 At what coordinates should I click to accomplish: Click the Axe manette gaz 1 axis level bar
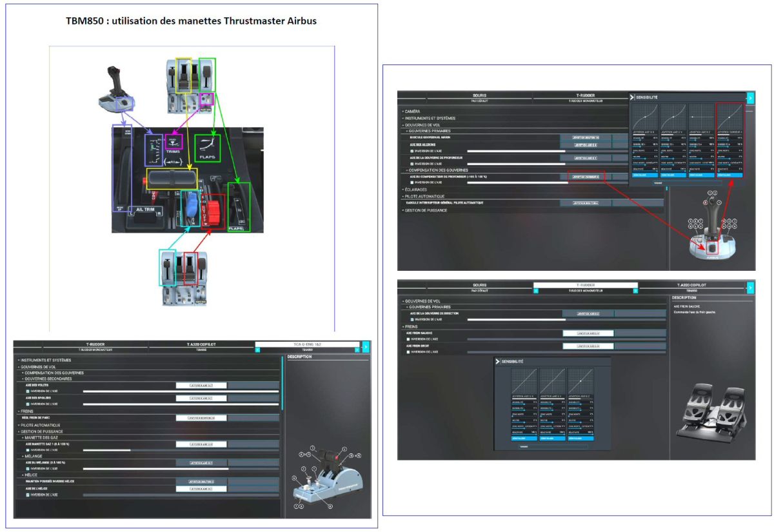181,450
